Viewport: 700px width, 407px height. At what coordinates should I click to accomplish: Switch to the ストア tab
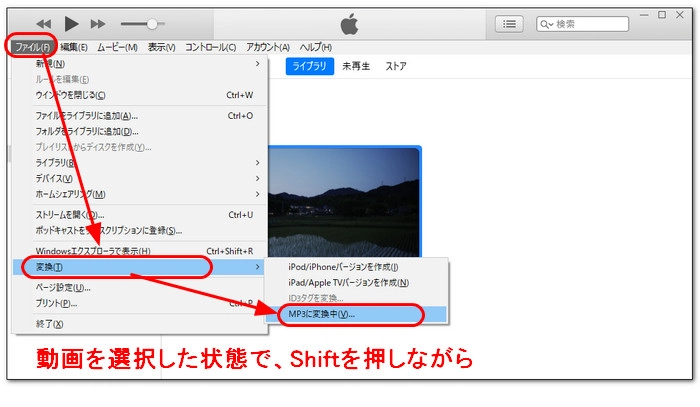tap(396, 66)
